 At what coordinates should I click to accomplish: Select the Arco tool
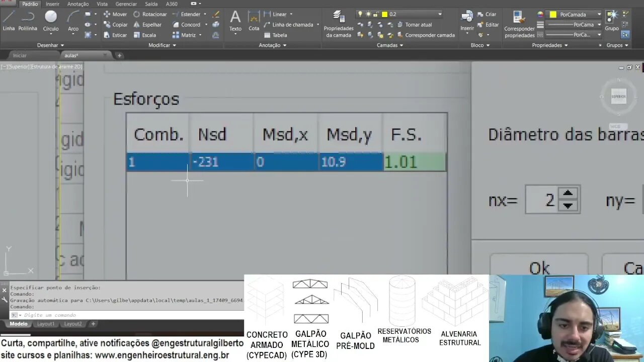pos(73,21)
